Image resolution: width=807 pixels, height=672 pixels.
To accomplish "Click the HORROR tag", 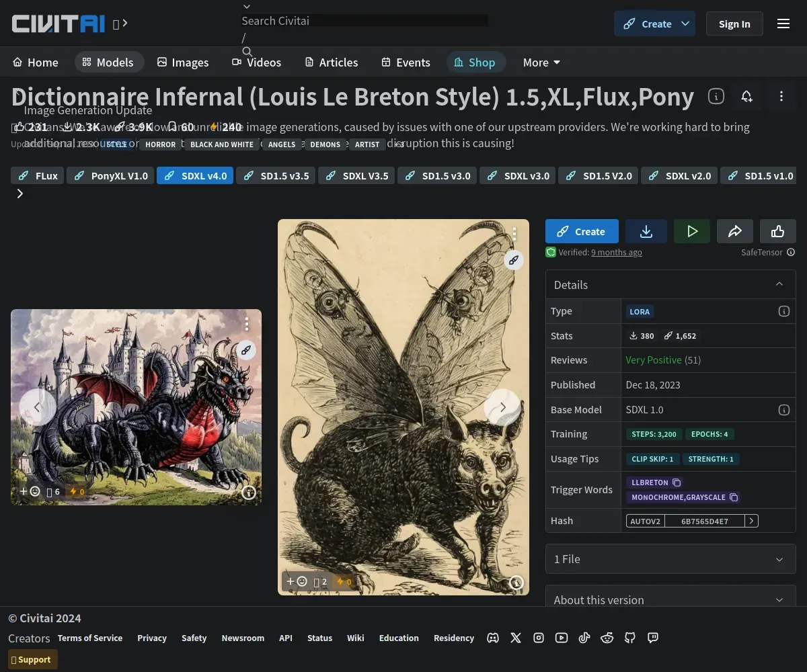I will point(161,144).
